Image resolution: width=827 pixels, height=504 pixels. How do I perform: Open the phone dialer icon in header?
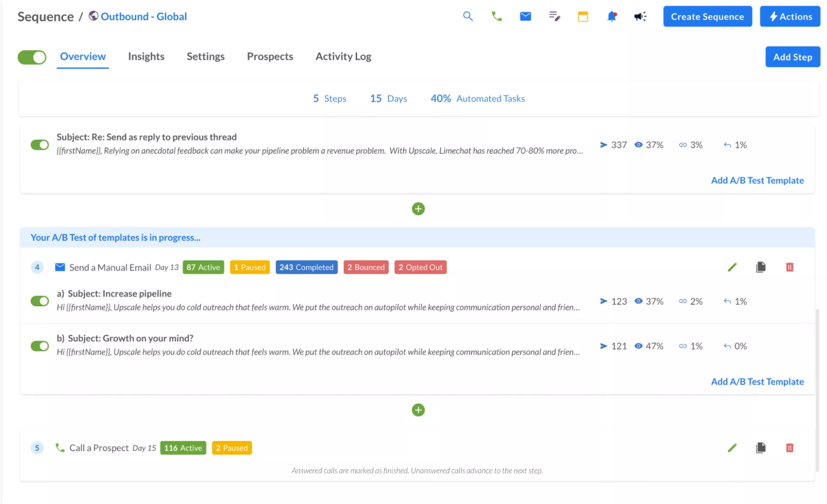(x=497, y=16)
